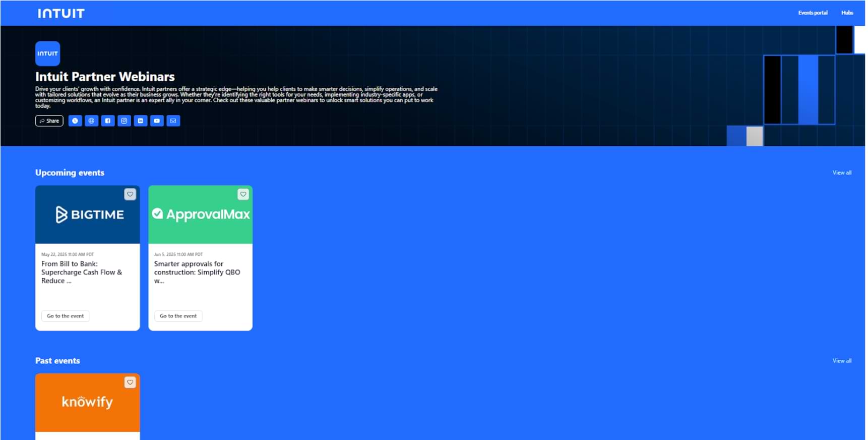Favorite the BigTime event with heart
This screenshot has width=868, height=440.
click(130, 194)
